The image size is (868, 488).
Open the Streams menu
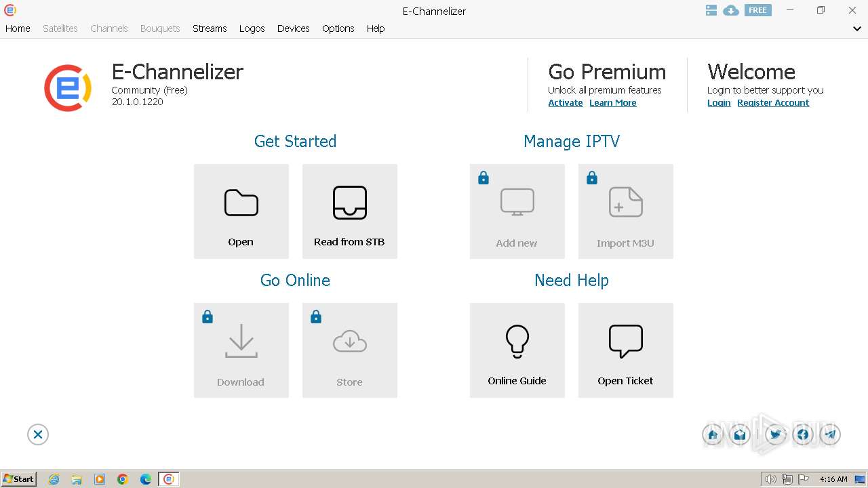click(210, 28)
